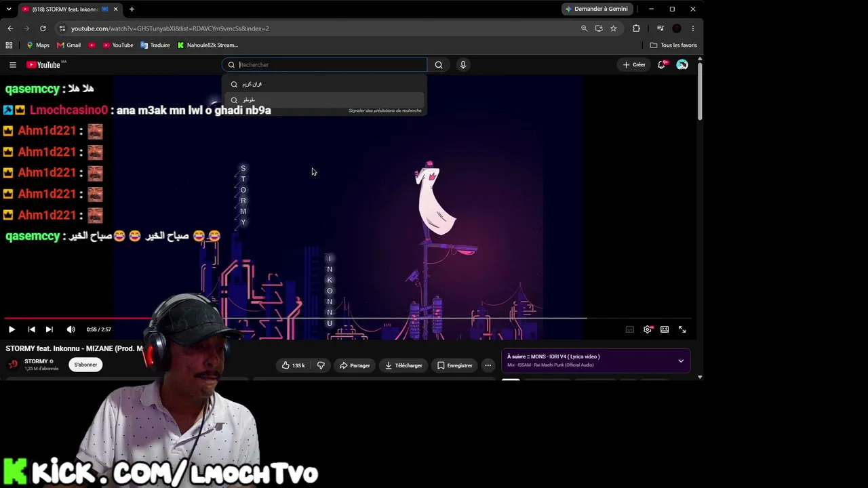Viewport: 868px width, 488px height.
Task: Enter fullscreen video mode
Action: point(682,329)
